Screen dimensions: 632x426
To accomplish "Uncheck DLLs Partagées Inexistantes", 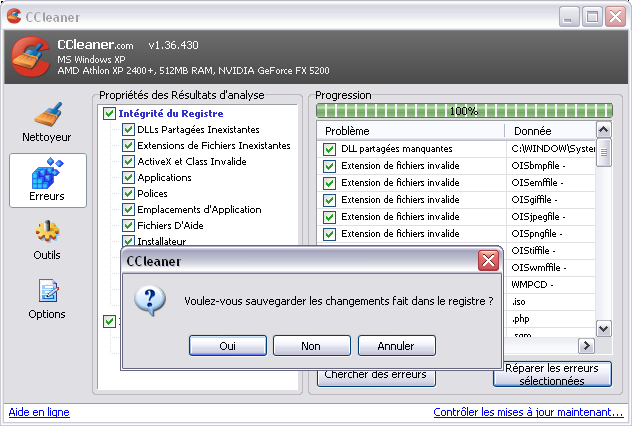I will (128, 129).
